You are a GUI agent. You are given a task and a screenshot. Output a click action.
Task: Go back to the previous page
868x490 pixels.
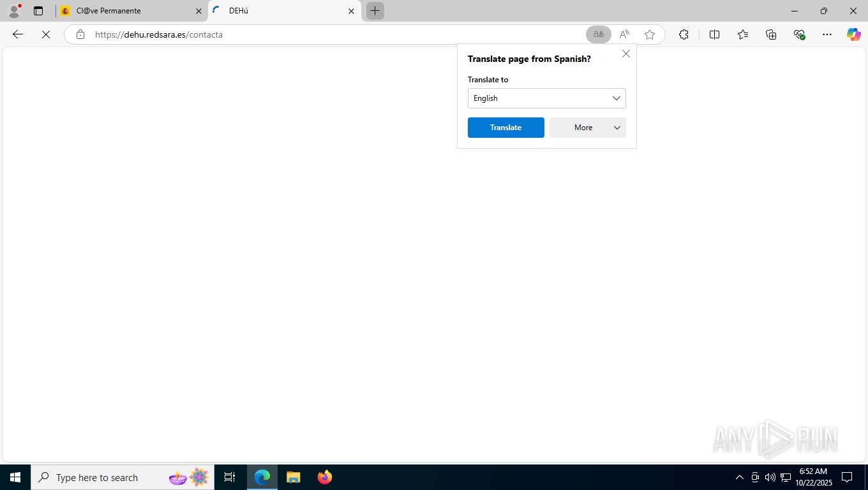click(x=18, y=34)
